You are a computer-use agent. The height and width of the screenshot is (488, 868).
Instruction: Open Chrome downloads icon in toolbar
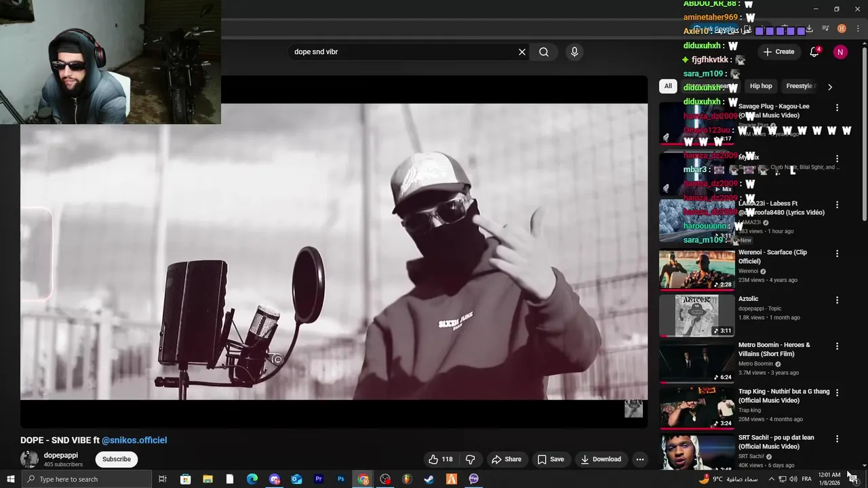tap(809, 28)
